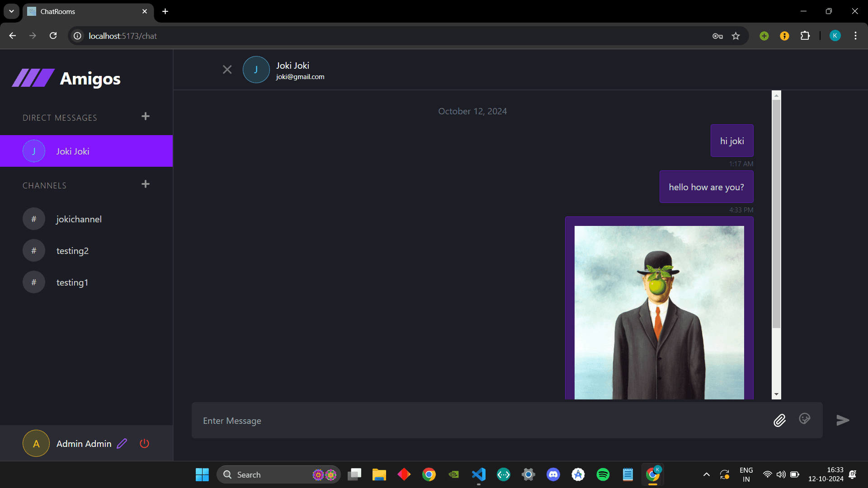
Task: View site information for localhost
Action: 78,36
